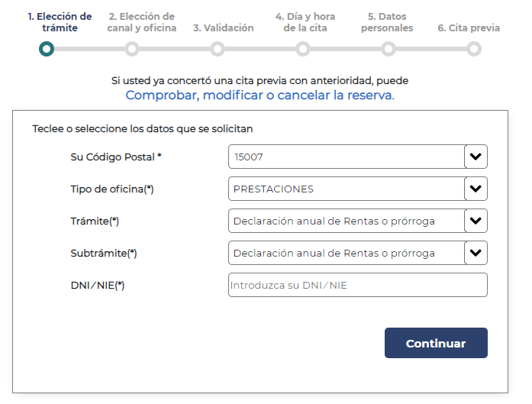The image size is (532, 404).
Task: Click the step 1 progress circle
Action: tap(47, 49)
